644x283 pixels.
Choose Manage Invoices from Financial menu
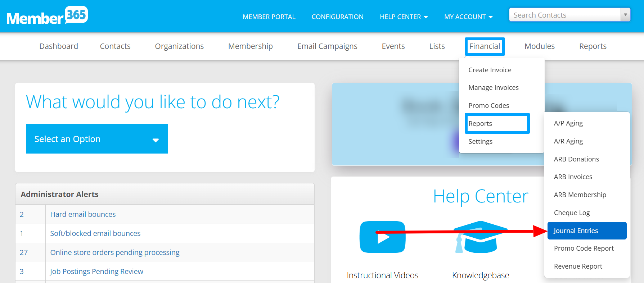[494, 87]
